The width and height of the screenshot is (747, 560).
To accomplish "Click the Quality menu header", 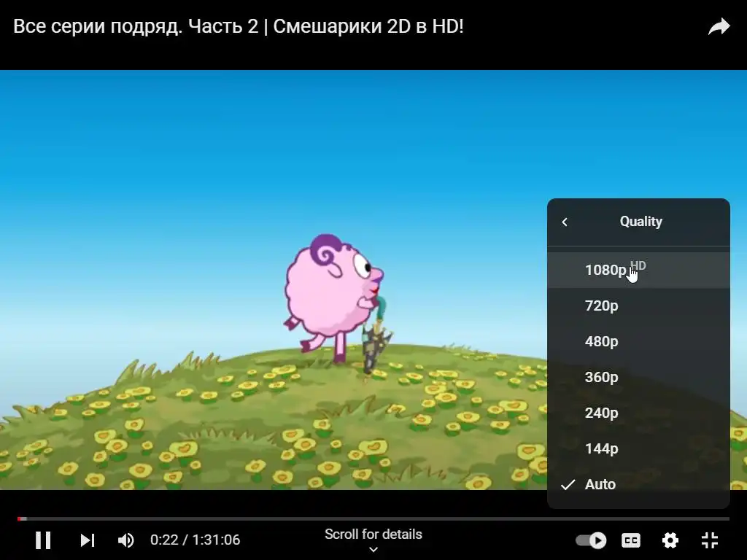I will [640, 222].
